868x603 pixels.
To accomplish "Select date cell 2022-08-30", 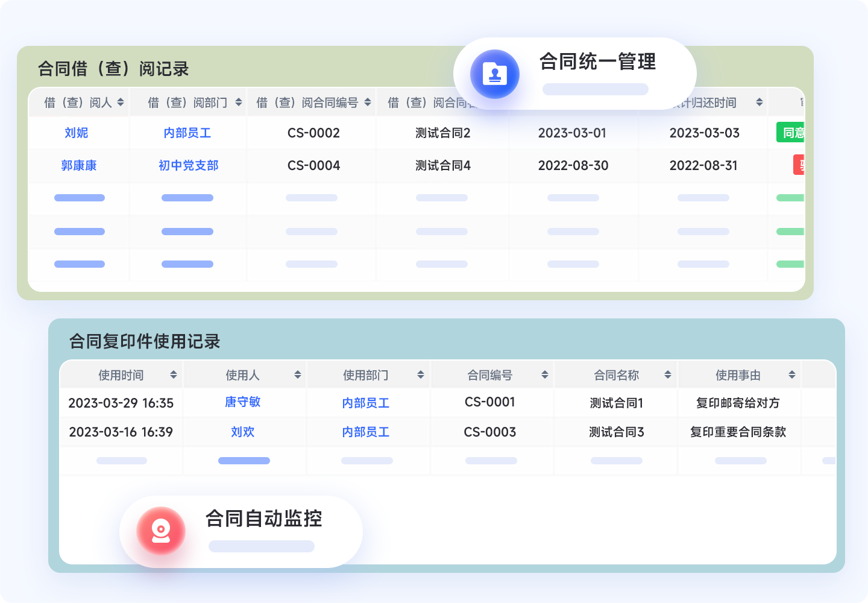I will 573,165.
